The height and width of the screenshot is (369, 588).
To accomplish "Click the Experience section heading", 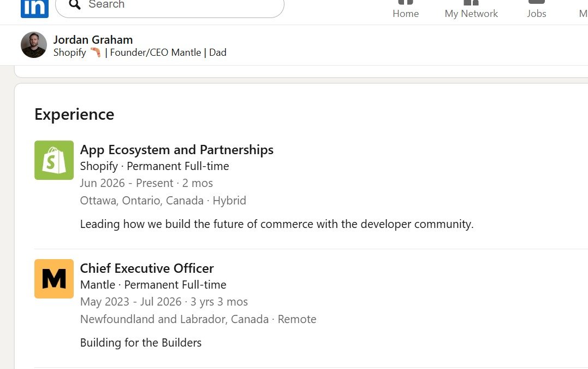I will [x=74, y=114].
